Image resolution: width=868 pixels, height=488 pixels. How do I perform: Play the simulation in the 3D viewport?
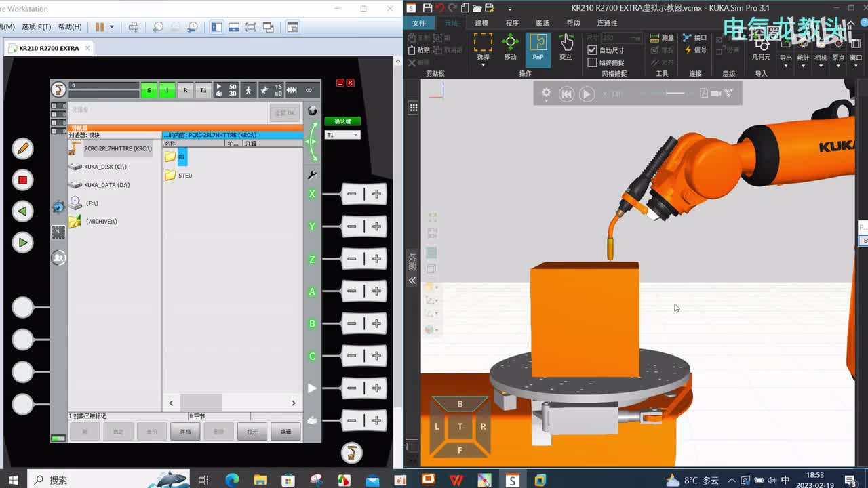tap(587, 94)
